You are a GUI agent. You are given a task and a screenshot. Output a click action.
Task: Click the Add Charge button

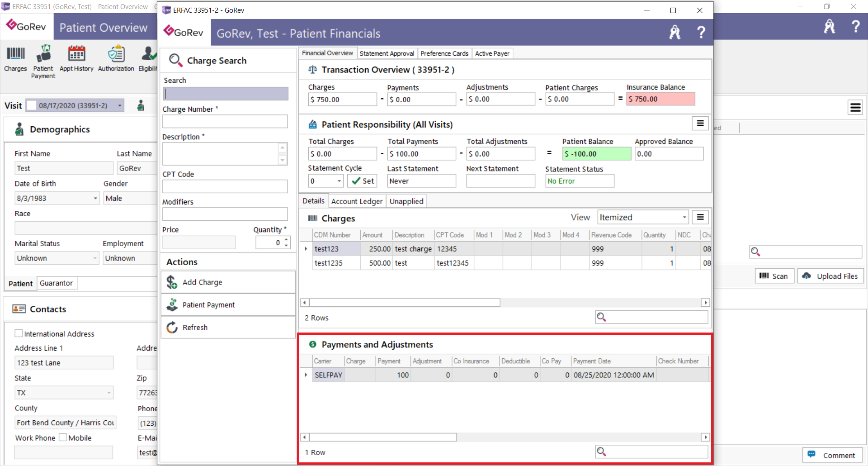click(228, 282)
